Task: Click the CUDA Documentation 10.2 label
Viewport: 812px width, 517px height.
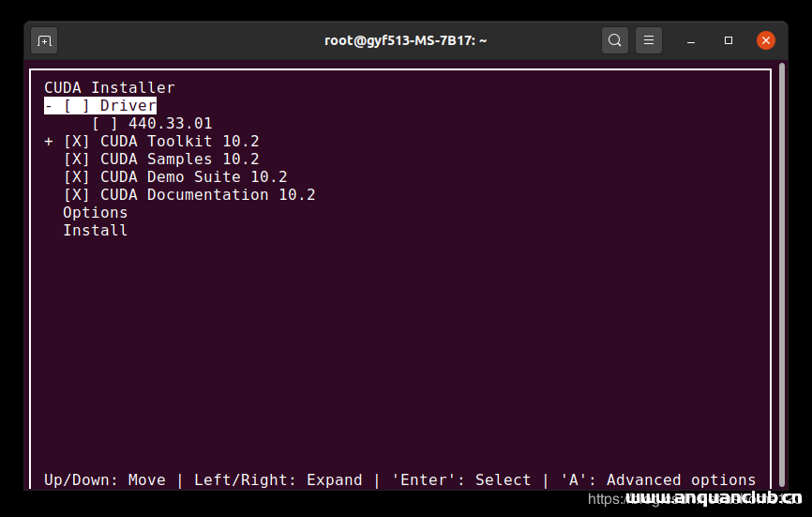Action: [x=207, y=195]
